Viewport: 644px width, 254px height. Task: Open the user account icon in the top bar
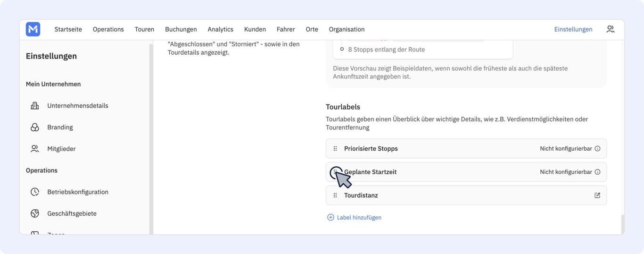coord(610,29)
